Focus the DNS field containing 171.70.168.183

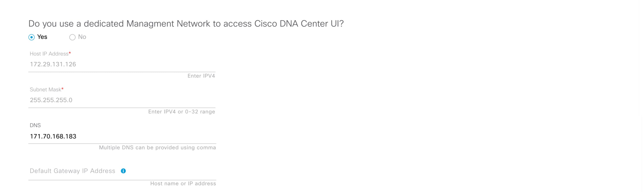pyautogui.click(x=121, y=136)
